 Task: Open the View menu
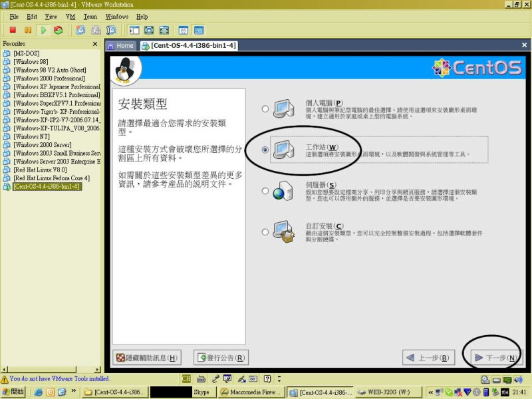coord(51,17)
